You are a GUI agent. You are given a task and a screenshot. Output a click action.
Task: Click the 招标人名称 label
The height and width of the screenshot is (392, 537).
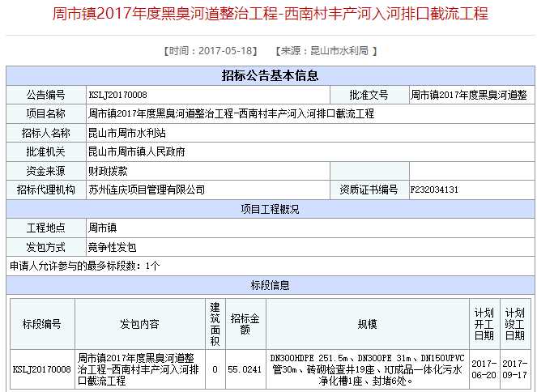pos(46,133)
